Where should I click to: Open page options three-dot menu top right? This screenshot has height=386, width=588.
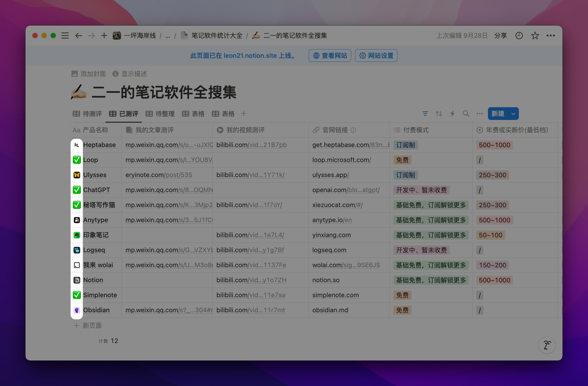tap(551, 36)
